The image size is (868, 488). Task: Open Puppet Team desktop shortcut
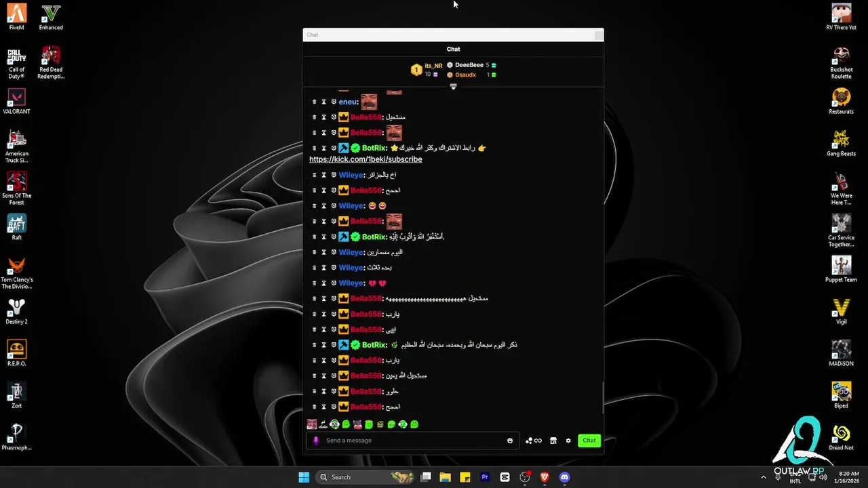tap(842, 269)
